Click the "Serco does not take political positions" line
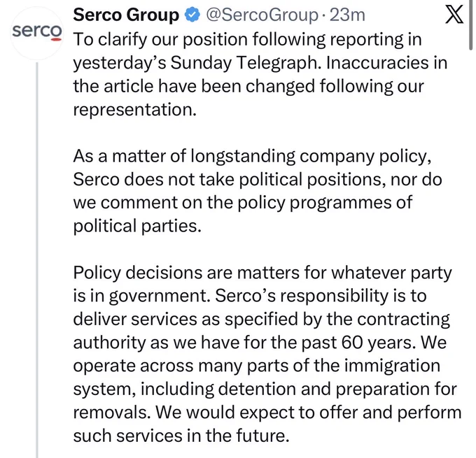 (258, 180)
